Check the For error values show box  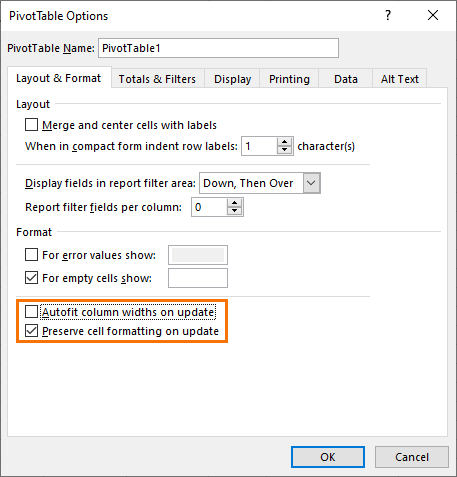click(x=32, y=255)
